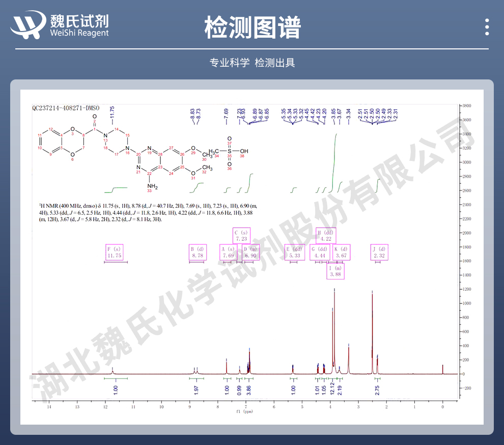
Task: Click the 检测图谱 page title
Action: [x=253, y=27]
